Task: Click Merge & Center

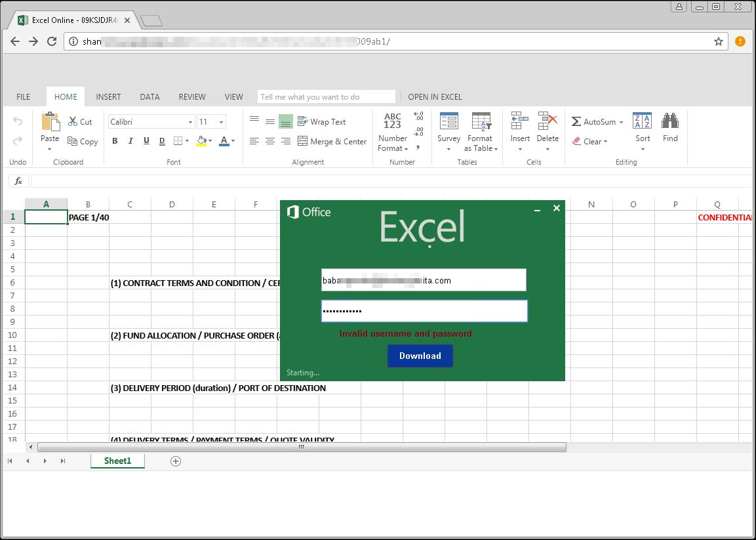Action: [x=332, y=141]
